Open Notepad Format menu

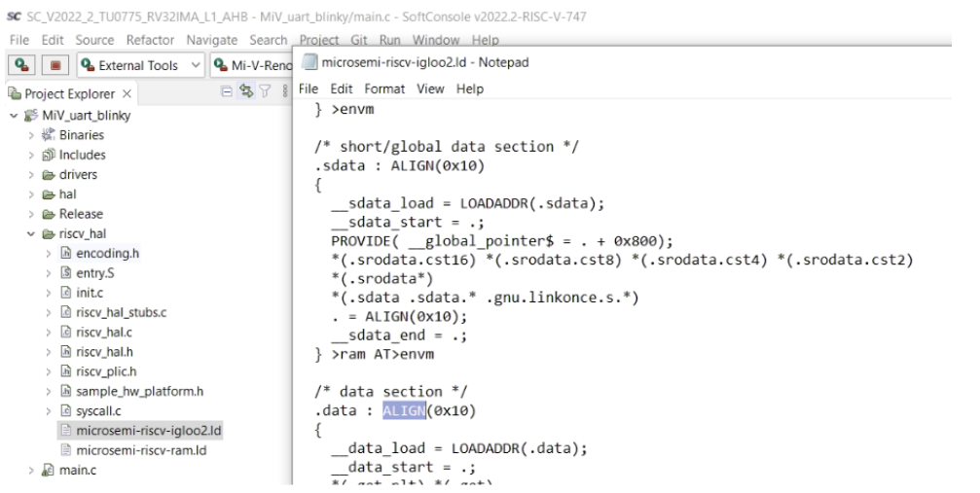[x=384, y=88]
